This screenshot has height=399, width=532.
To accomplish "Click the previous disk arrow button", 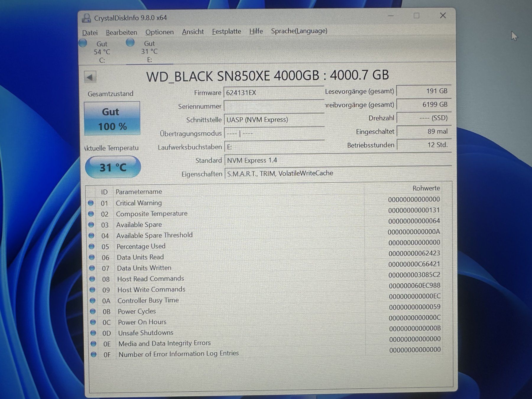I will (x=90, y=77).
